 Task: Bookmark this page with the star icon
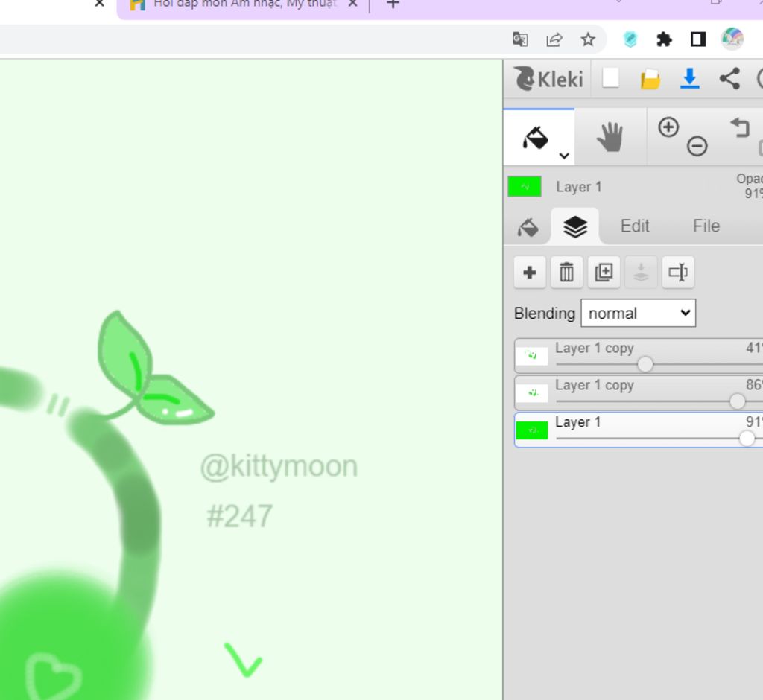588,39
